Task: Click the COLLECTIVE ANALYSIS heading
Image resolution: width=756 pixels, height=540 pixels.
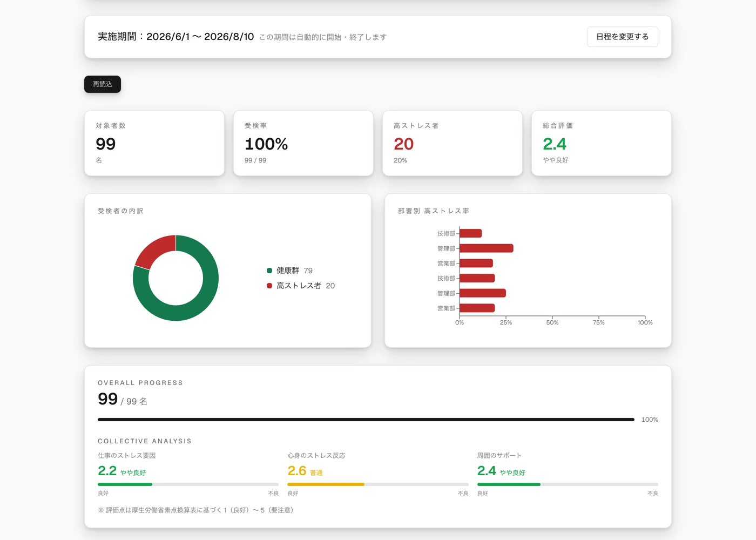Action: 145,441
